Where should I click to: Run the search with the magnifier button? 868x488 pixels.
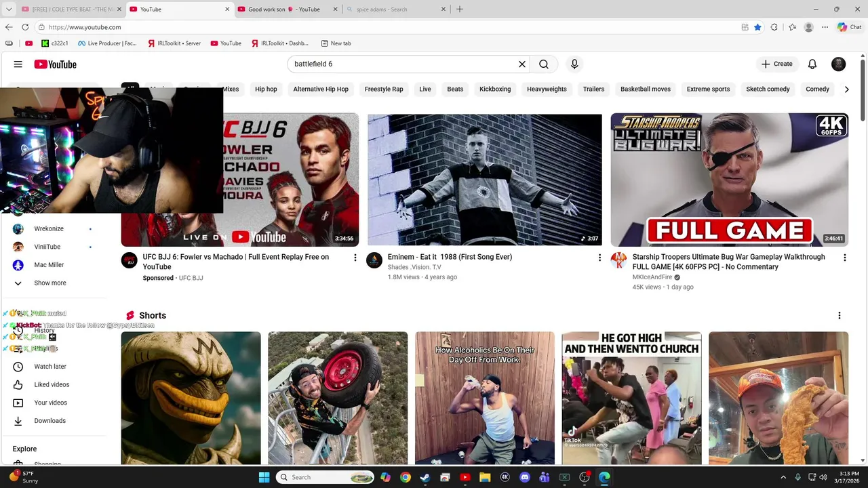pos(544,64)
